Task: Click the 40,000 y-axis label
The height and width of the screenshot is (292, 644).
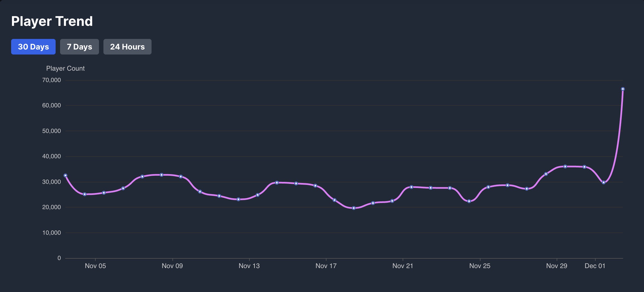Action: coord(51,156)
